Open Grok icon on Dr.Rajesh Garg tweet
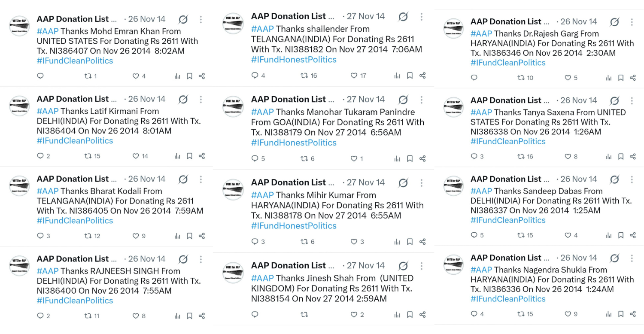The width and height of the screenshot is (644, 334). [614, 22]
